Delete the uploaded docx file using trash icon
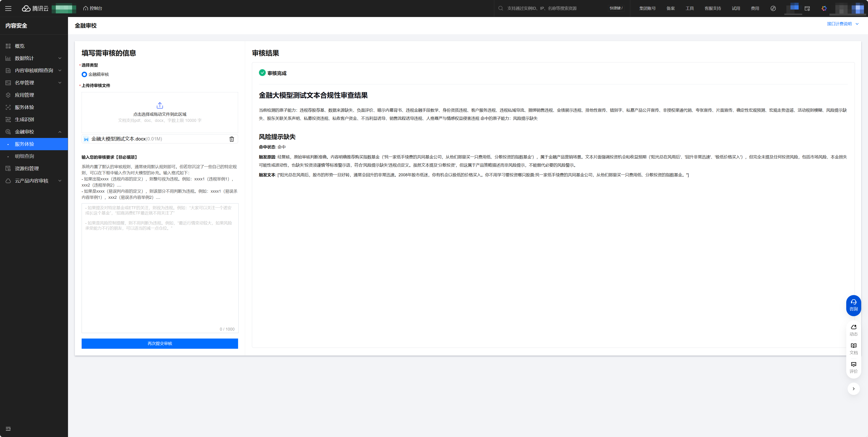Screen dimensions: 868x437 point(232,139)
